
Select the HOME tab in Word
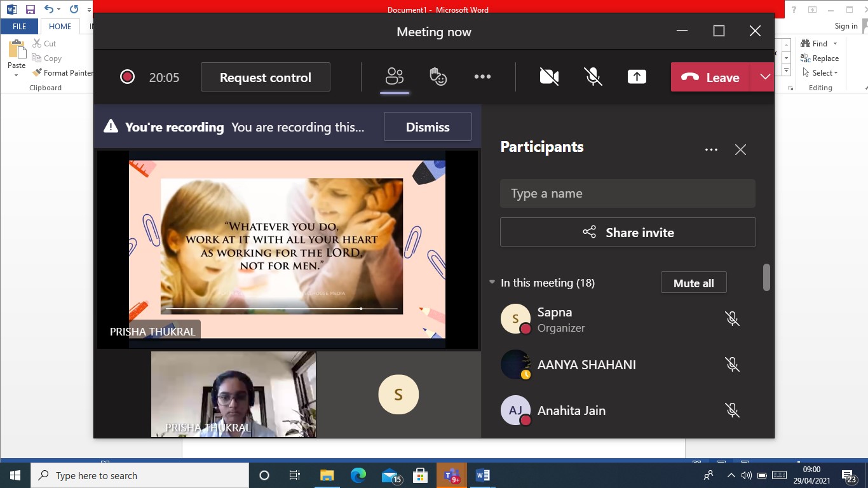pyautogui.click(x=60, y=27)
